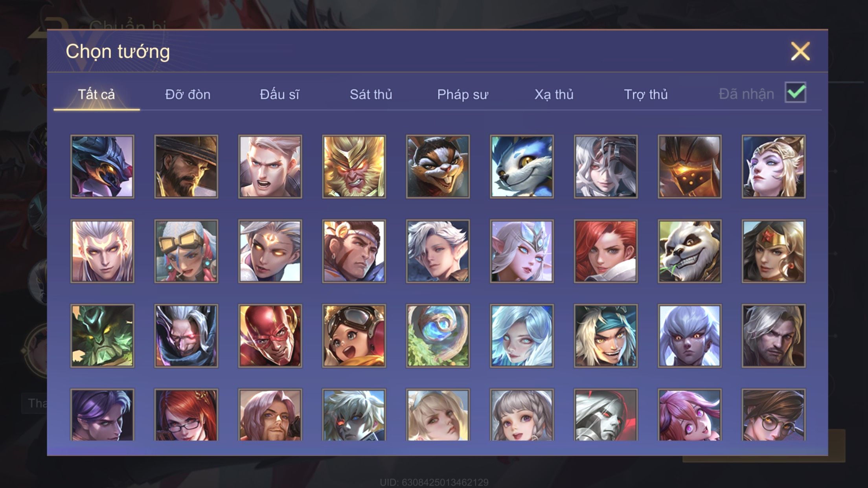868x488 pixels.
Task: Pick the golden monkey king hero
Action: pos(354,167)
